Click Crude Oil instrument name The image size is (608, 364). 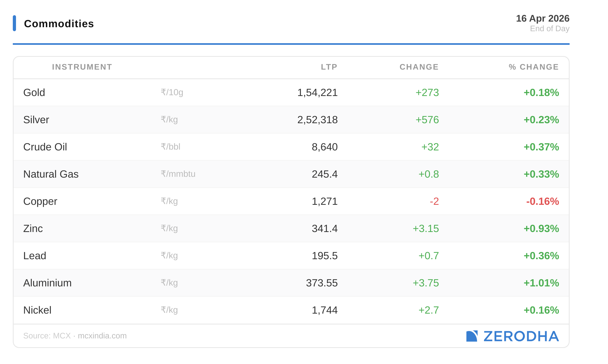click(x=45, y=147)
